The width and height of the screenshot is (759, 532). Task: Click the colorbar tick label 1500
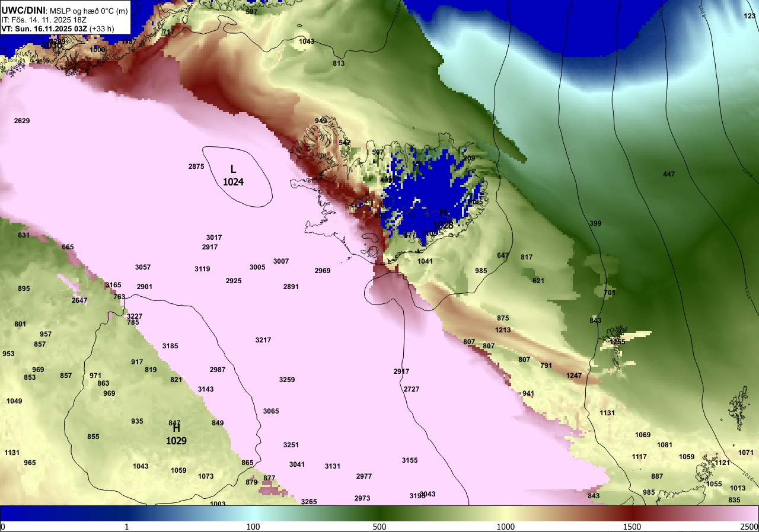coord(632,527)
